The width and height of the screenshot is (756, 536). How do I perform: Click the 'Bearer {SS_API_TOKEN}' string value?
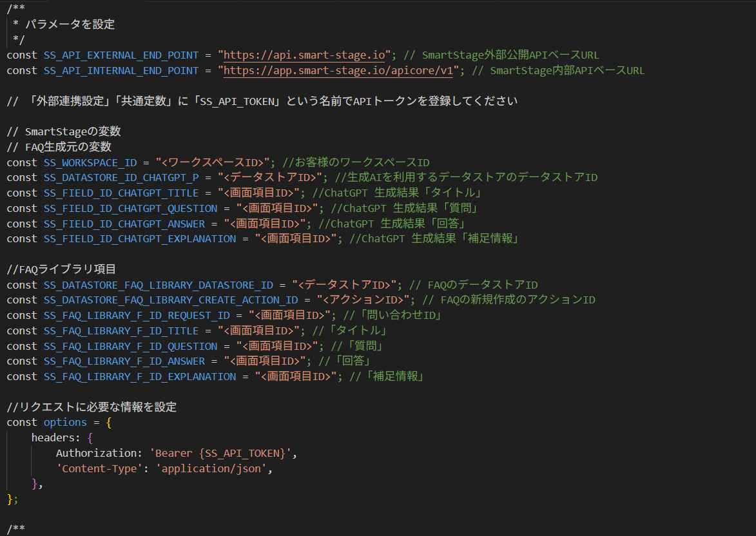220,454
